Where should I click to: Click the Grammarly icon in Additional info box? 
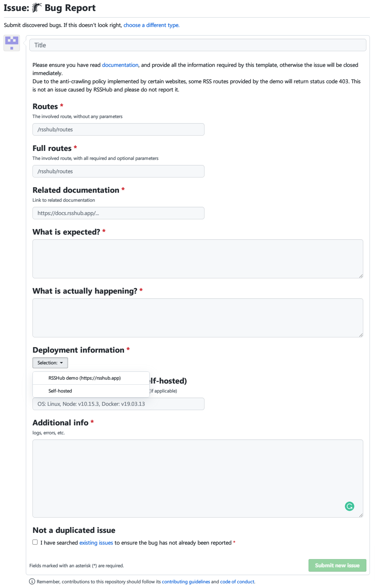pyautogui.click(x=349, y=506)
